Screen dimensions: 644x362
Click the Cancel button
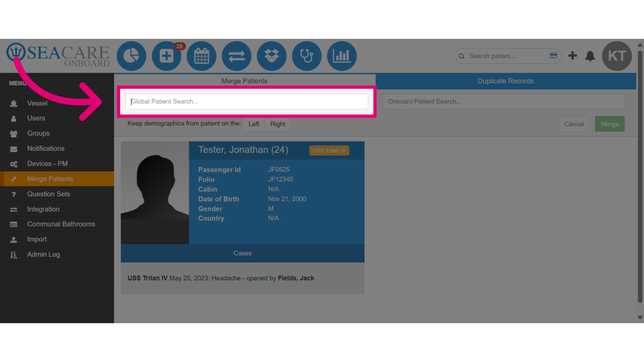tap(574, 124)
